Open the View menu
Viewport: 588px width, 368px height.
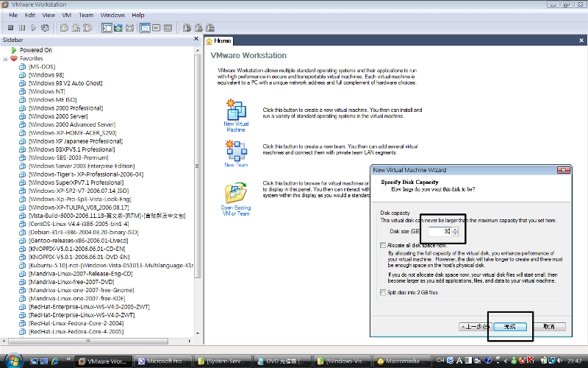tap(49, 15)
